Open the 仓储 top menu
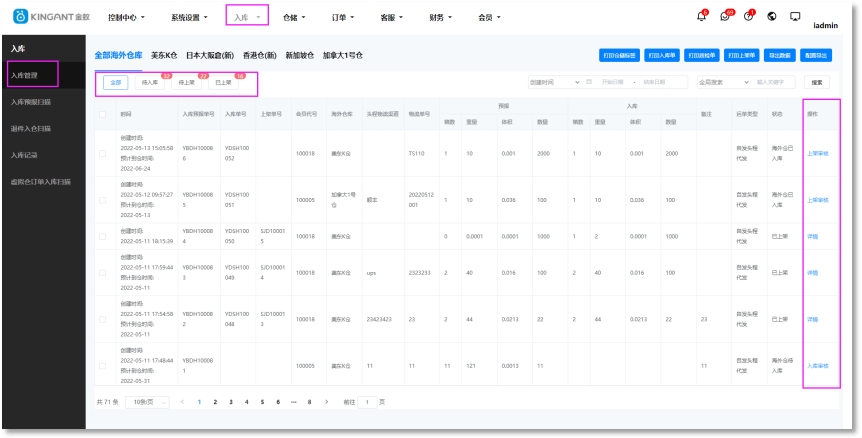Image resolution: width=862 pixels, height=438 pixels. coord(294,17)
